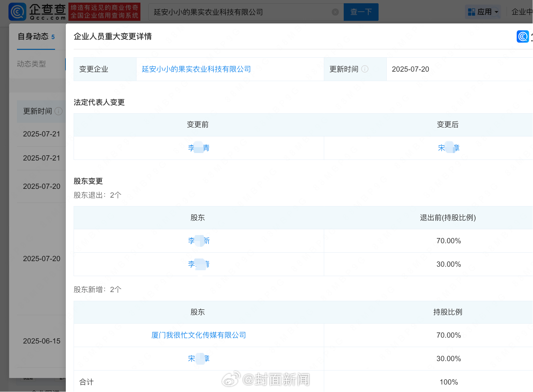
Task: Click the red slogan banner beside the logo
Action: 105,12
